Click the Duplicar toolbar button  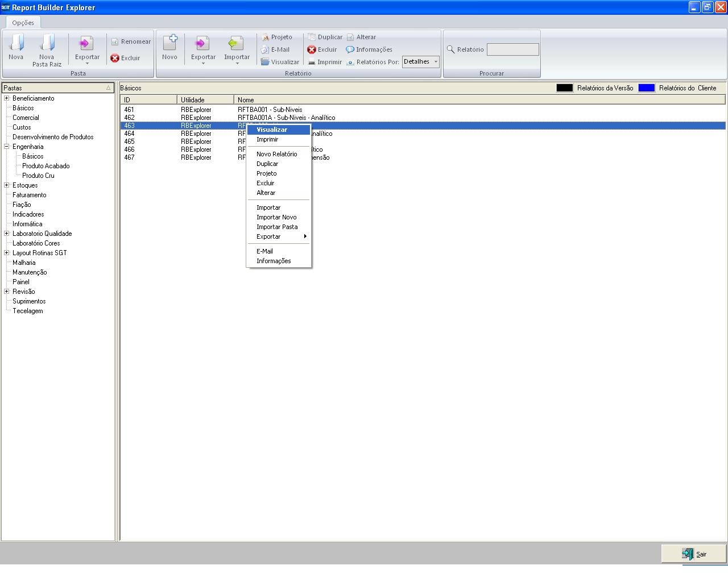tap(325, 37)
